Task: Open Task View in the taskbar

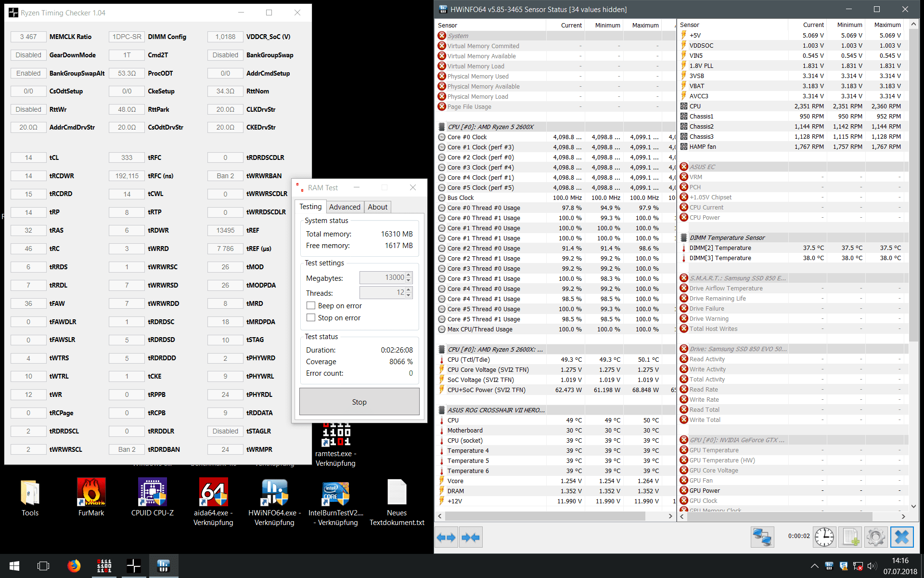Action: click(43, 566)
